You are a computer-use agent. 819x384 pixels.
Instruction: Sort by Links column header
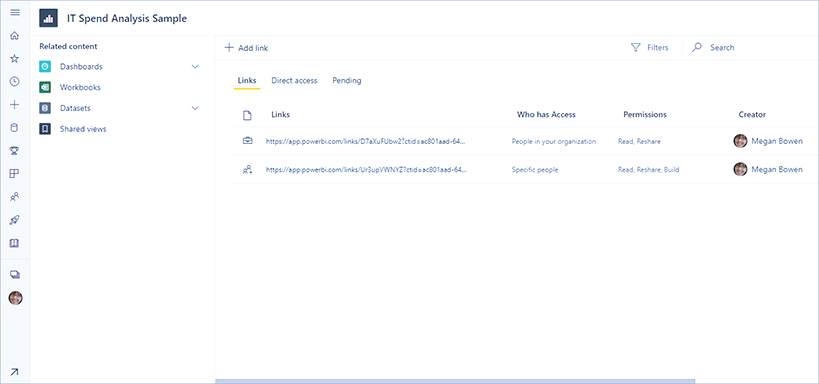tap(280, 114)
